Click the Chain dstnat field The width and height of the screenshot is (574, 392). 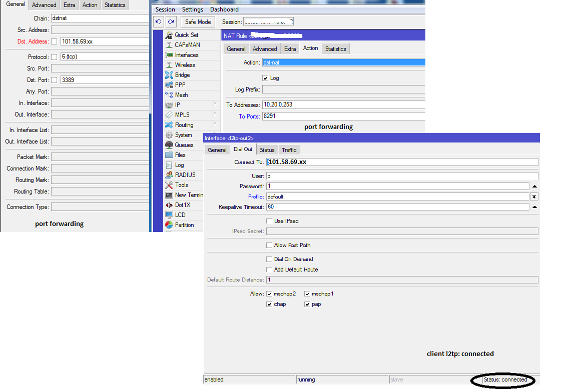[x=100, y=18]
